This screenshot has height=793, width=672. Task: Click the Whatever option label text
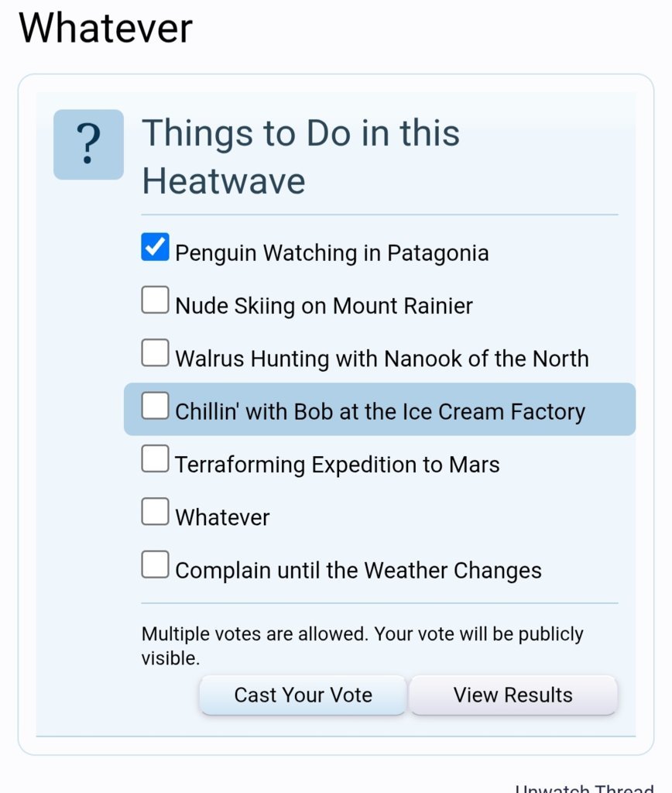(222, 517)
